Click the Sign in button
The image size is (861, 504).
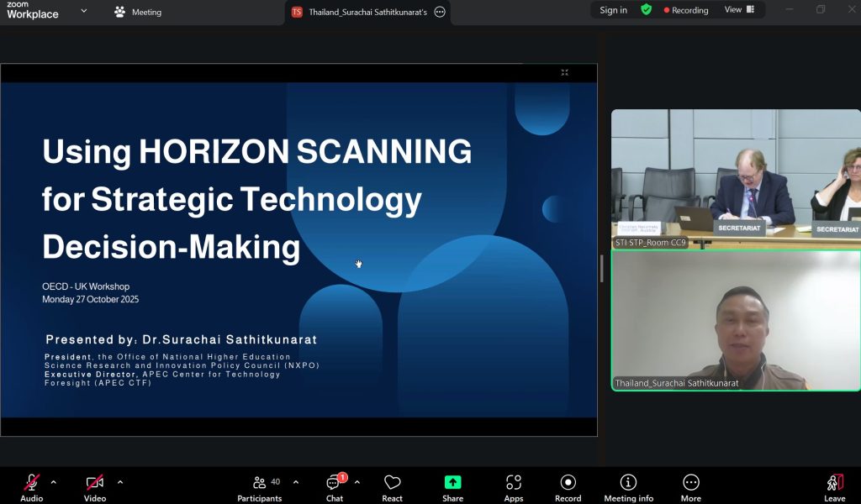(x=613, y=10)
